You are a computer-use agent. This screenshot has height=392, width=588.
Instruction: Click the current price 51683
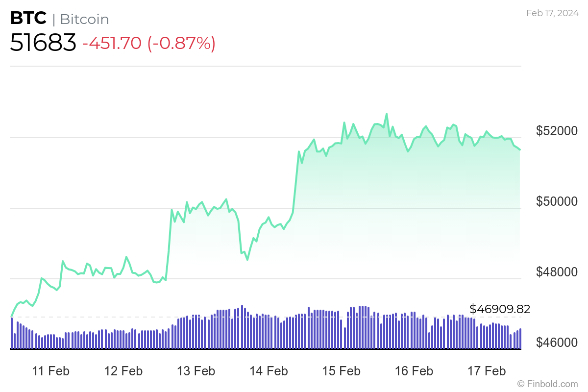43,43
